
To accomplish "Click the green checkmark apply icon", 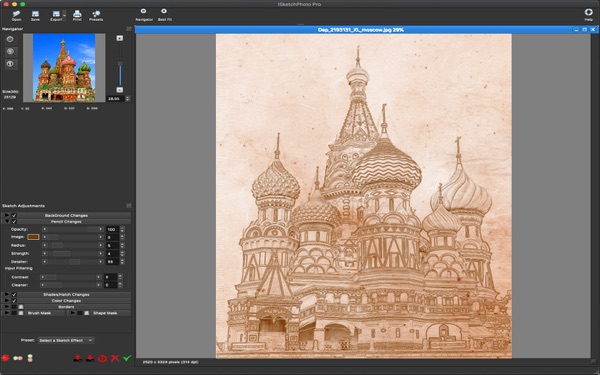I will pos(127,358).
